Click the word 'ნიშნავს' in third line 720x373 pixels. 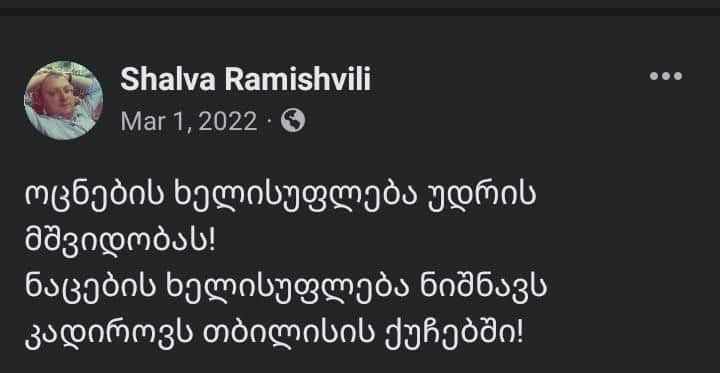click(483, 288)
